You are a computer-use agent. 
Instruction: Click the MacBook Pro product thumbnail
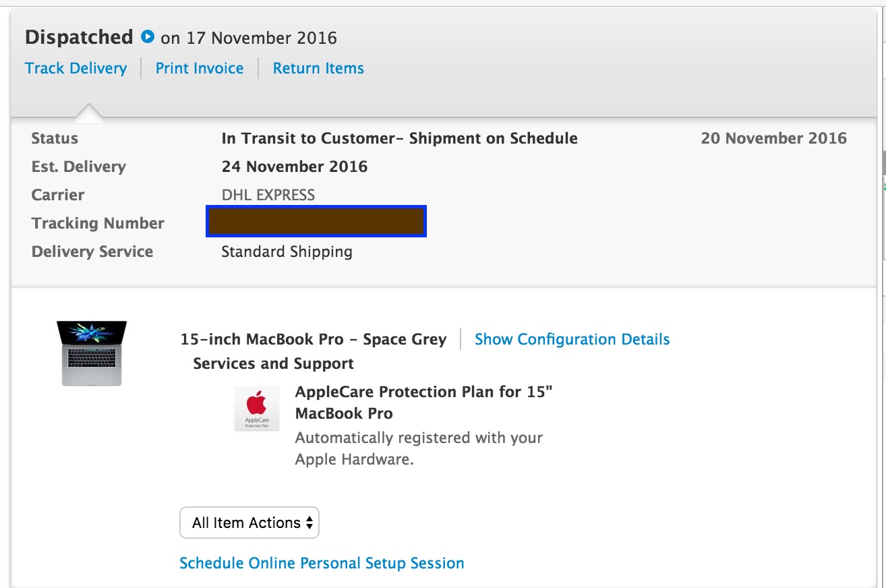(x=92, y=353)
